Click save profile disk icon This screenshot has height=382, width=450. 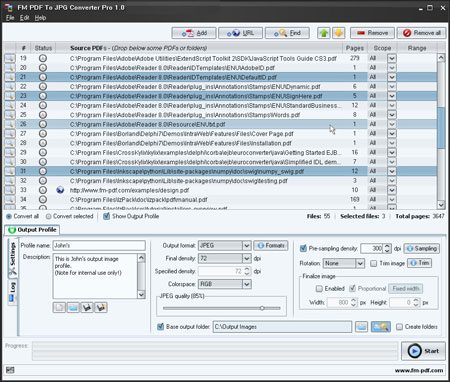pos(87,307)
